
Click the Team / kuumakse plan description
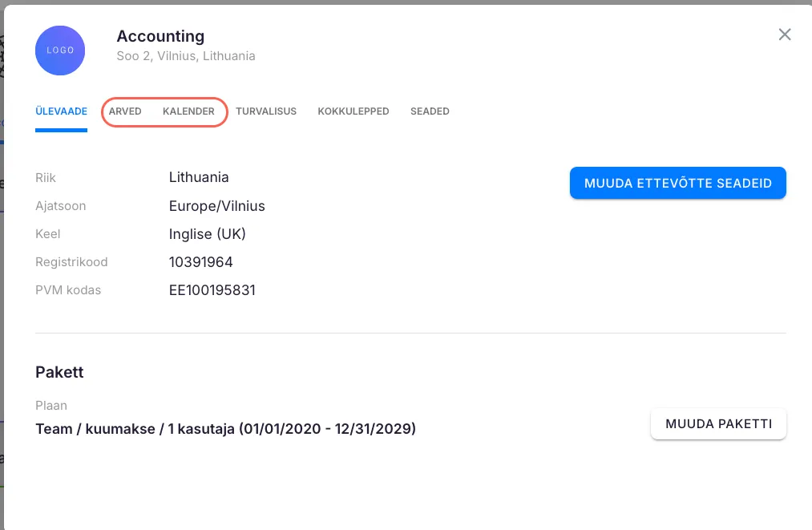pyautogui.click(x=225, y=429)
